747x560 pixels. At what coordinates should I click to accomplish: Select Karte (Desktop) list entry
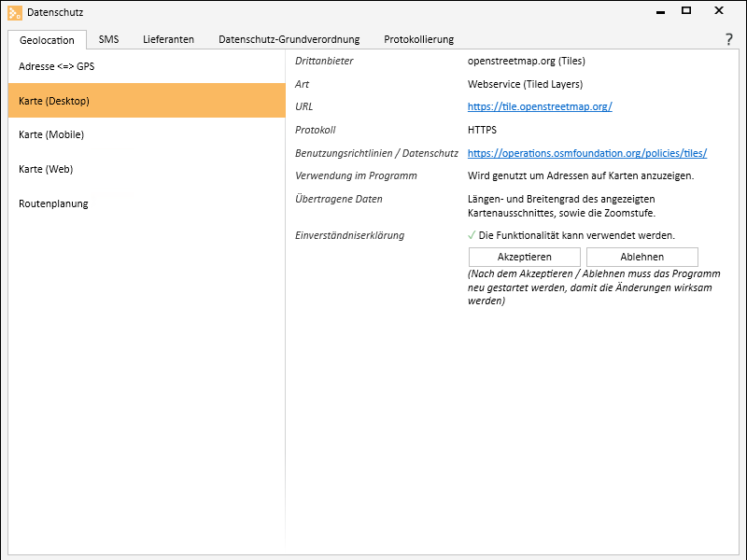pyautogui.click(x=147, y=101)
